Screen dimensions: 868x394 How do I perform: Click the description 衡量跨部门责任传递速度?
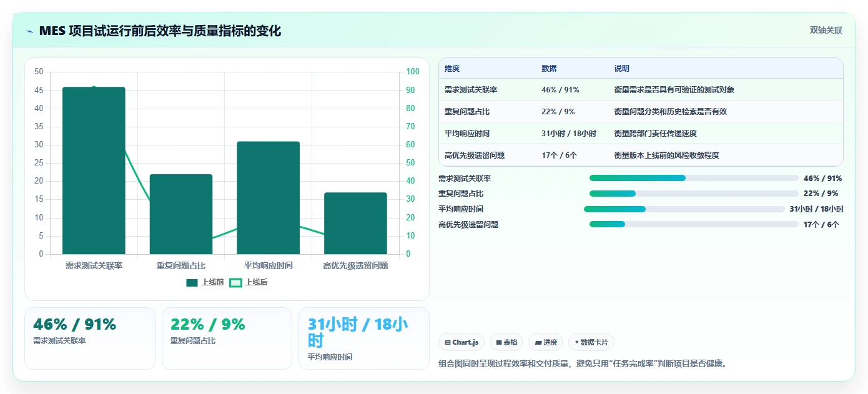coord(656,134)
